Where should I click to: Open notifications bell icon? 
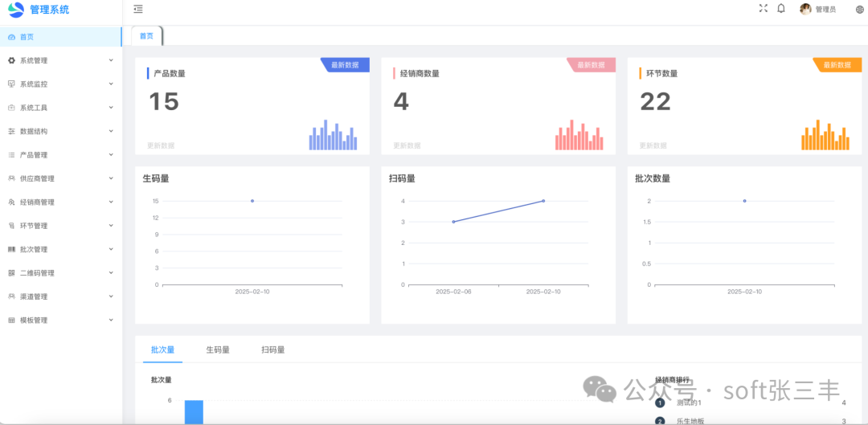(781, 8)
